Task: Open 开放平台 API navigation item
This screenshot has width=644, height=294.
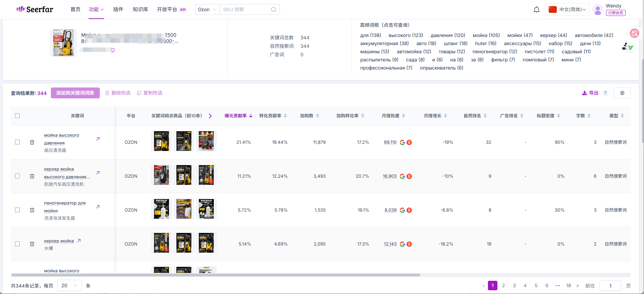Action: [x=172, y=9]
